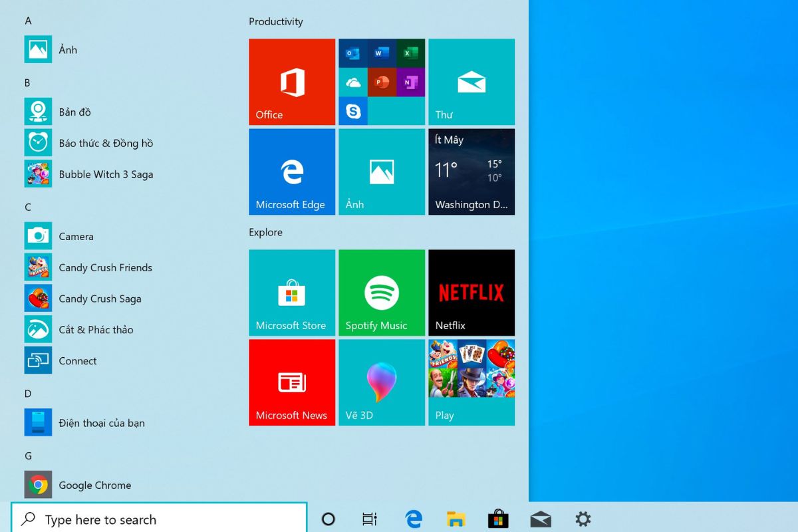This screenshot has width=798, height=532.
Task: Open the Netflix tile
Action: click(x=471, y=293)
